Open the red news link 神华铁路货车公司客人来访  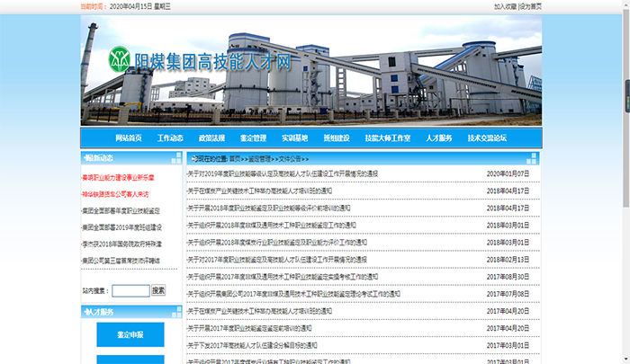click(x=115, y=194)
